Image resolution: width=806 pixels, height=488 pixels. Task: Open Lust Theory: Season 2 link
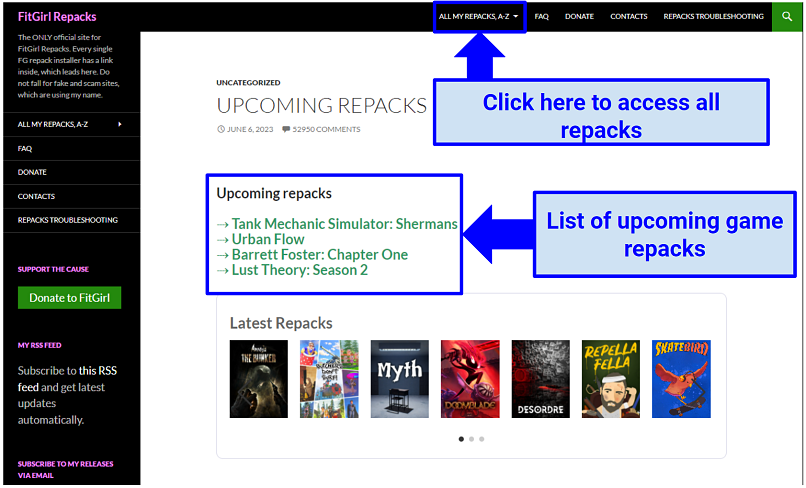tap(300, 270)
